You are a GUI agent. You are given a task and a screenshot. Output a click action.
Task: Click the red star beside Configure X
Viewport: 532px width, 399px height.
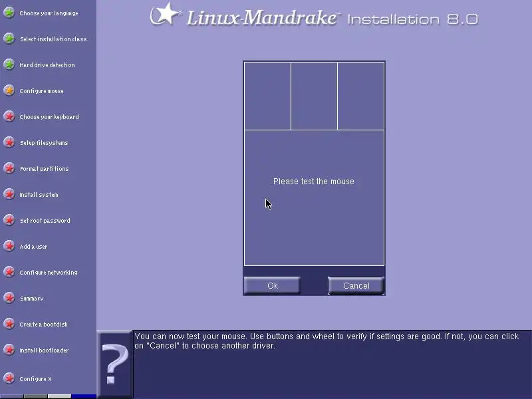(x=9, y=378)
